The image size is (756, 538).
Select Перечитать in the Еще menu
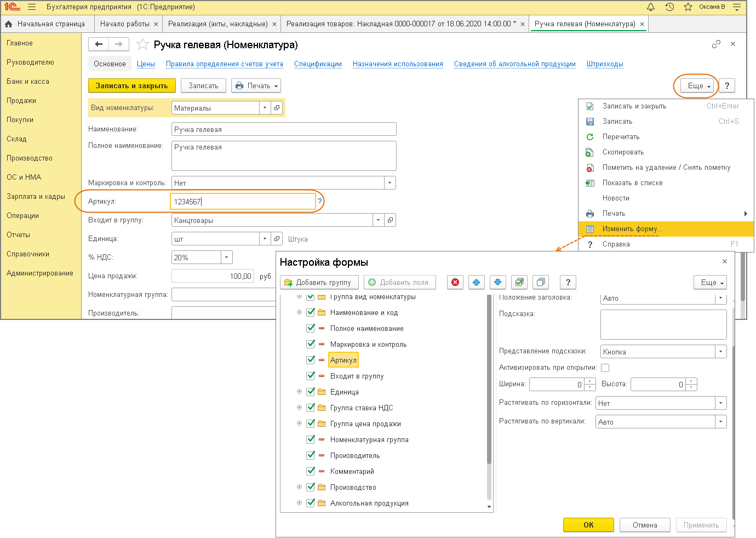click(666, 137)
